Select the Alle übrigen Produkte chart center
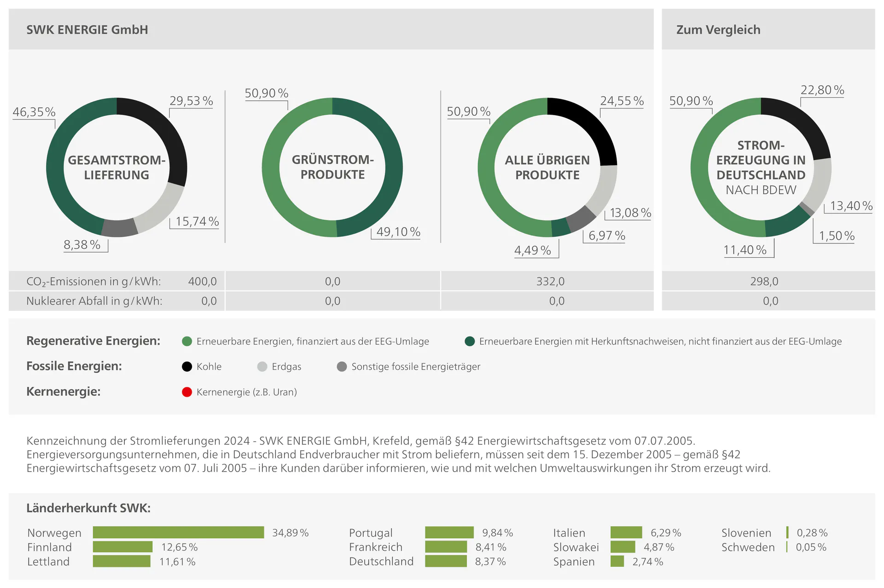This screenshot has height=588, width=884. pos(547,167)
